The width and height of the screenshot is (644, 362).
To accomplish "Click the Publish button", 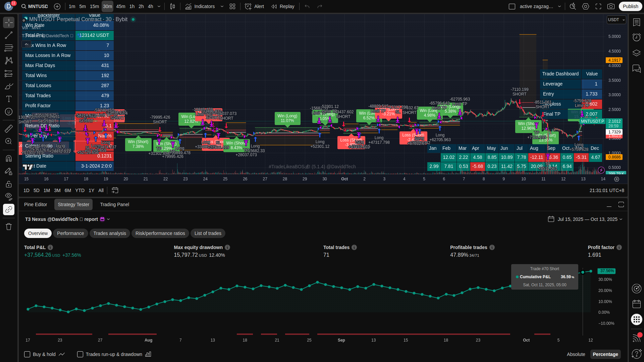I will pyautogui.click(x=630, y=6).
